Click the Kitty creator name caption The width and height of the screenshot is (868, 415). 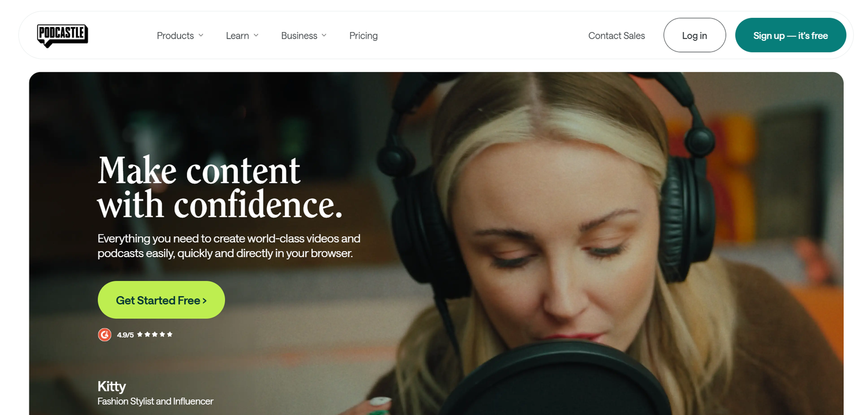point(112,386)
